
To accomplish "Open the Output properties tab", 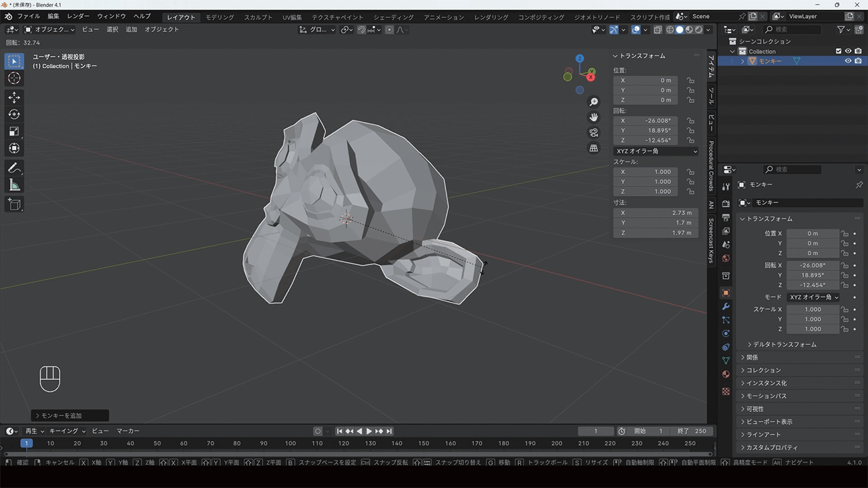I will pos(726,218).
